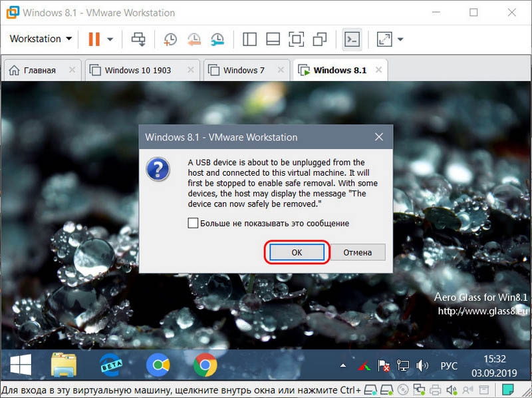Click the stretch guest display icon
This screenshot has height=398, width=532.
coord(384,39)
